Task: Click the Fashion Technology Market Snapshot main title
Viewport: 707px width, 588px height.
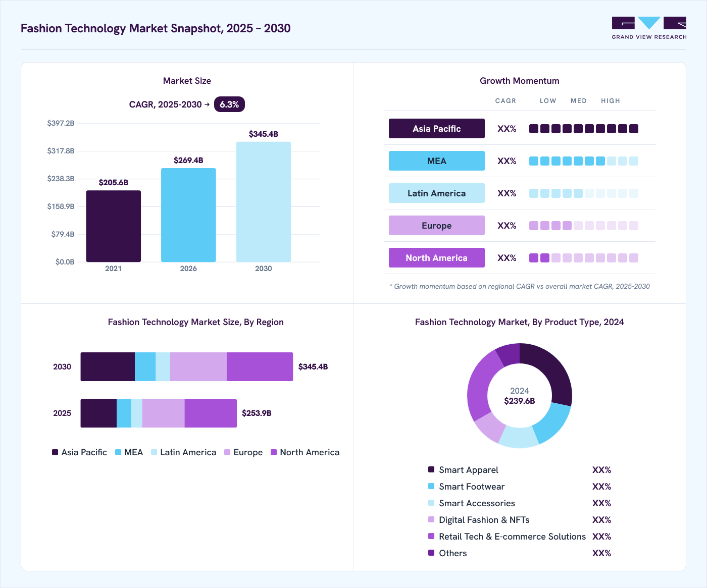Action: tap(156, 28)
